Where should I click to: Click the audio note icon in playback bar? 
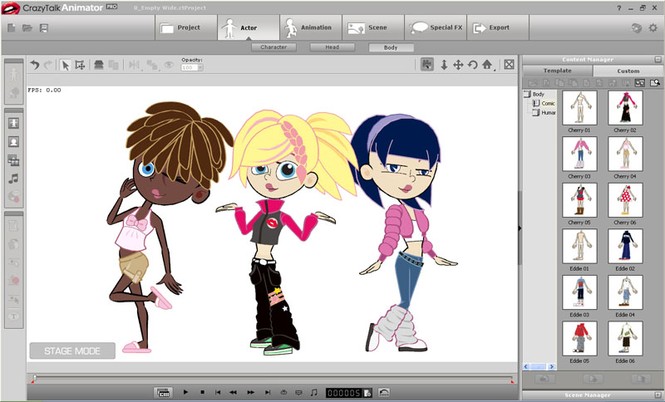[x=314, y=392]
